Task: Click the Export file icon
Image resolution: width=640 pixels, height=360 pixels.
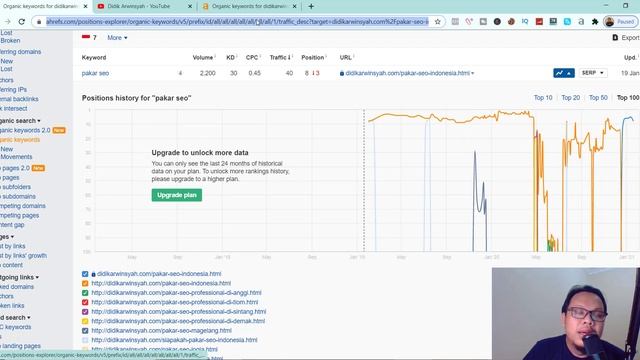Action: coord(615,38)
